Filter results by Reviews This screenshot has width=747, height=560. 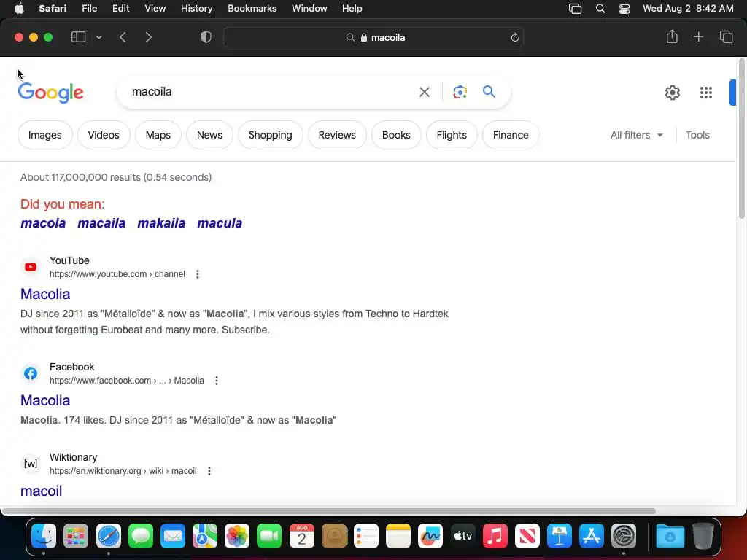click(x=337, y=135)
